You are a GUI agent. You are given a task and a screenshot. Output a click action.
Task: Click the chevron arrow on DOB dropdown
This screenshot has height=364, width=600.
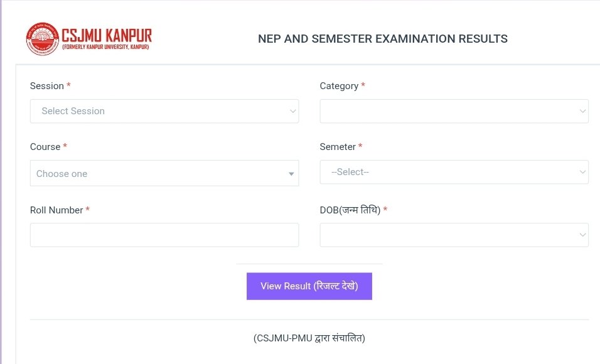pos(582,235)
